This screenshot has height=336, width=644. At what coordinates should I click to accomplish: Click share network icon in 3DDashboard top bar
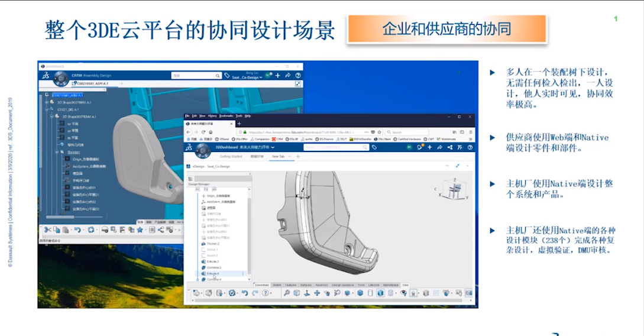tap(449, 147)
